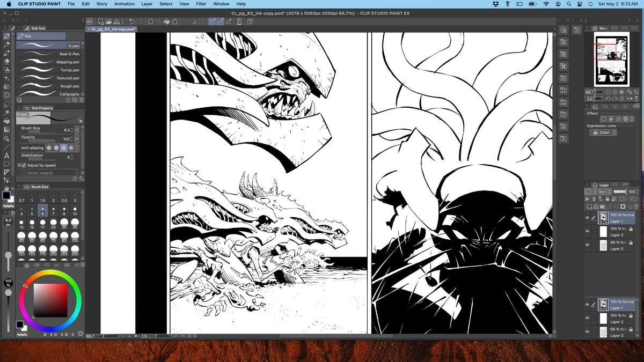Click the help question mark icon

(250, 21)
